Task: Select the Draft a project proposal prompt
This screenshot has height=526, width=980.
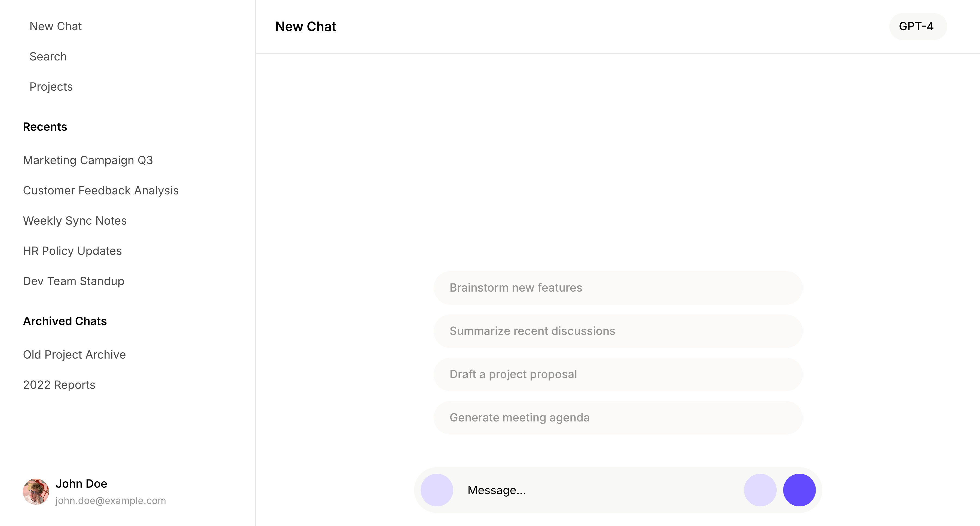Action: 618,375
